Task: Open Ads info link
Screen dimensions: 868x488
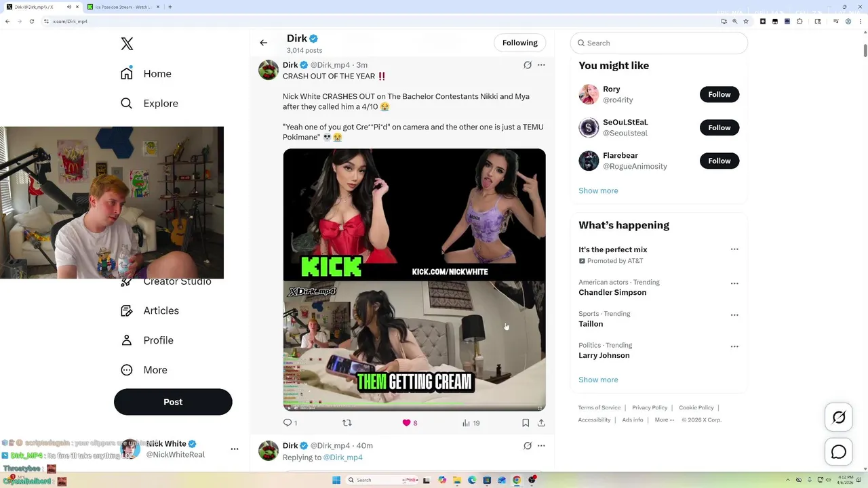Action: pos(633,420)
